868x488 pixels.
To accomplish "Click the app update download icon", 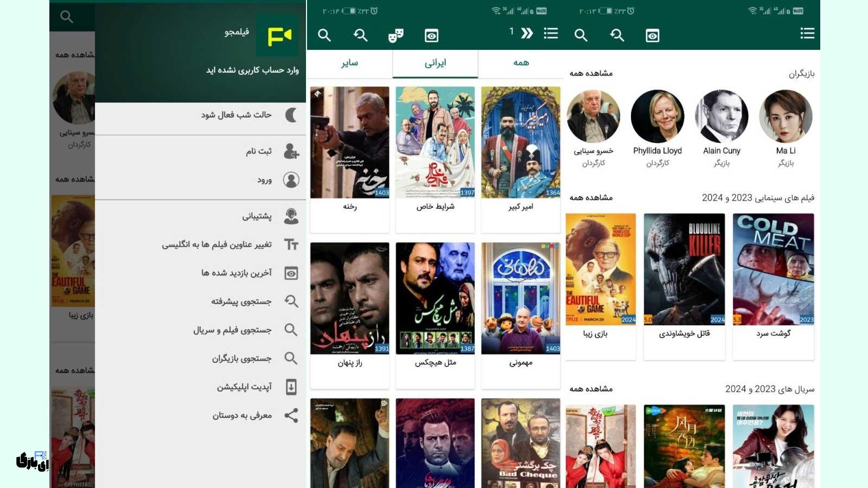I will click(291, 387).
